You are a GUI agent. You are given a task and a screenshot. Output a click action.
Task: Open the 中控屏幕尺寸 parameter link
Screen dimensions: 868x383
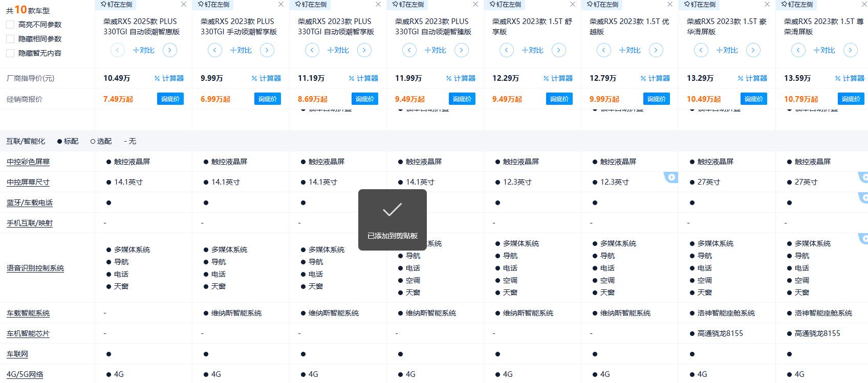pos(28,182)
